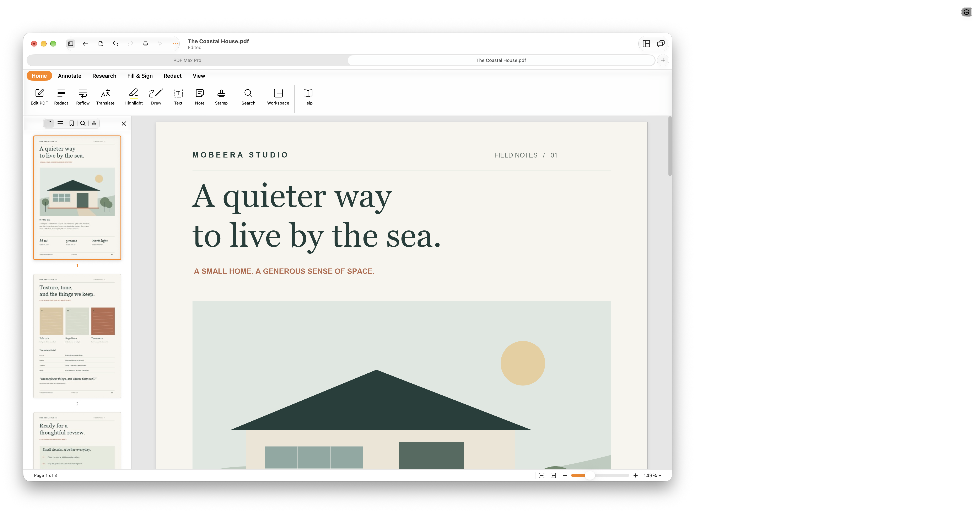This screenshot has height=512, width=980.
Task: Select the Stamp tool
Action: pos(221,97)
